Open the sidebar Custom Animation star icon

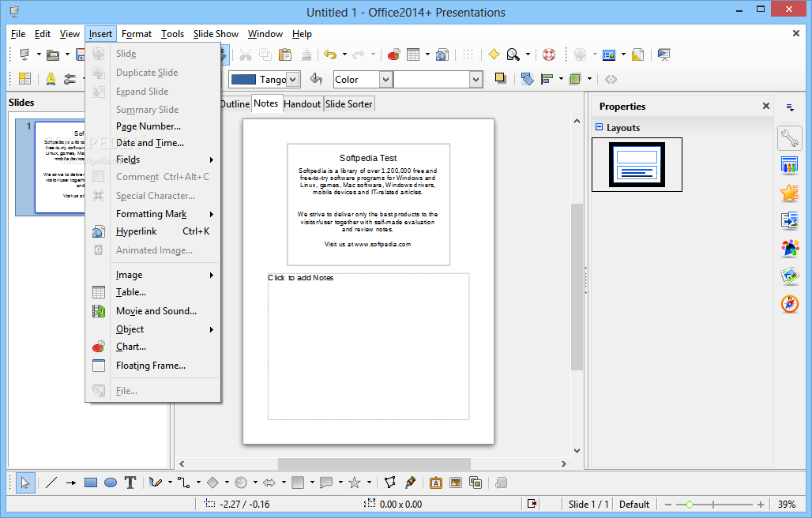point(790,193)
